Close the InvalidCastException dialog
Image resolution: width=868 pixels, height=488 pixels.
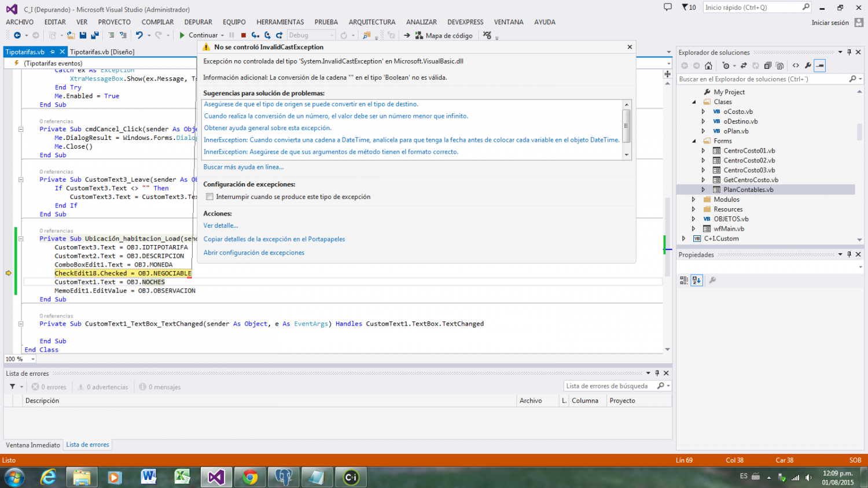630,47
